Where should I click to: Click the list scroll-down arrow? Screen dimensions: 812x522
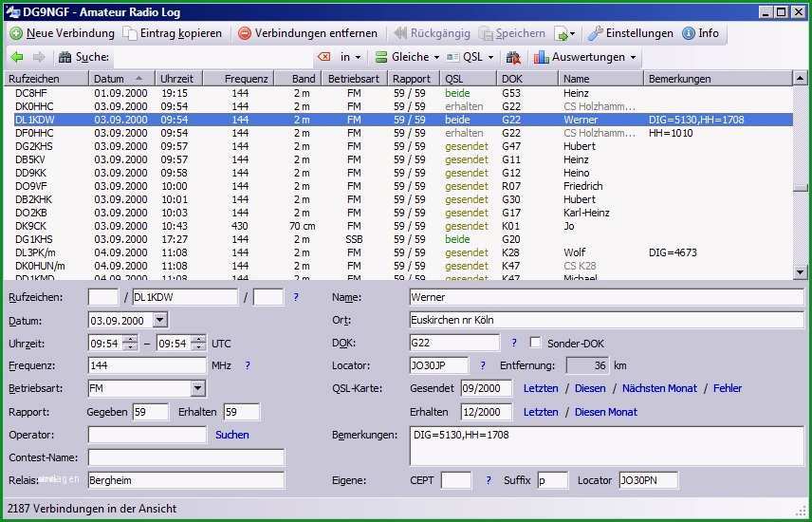click(x=800, y=271)
